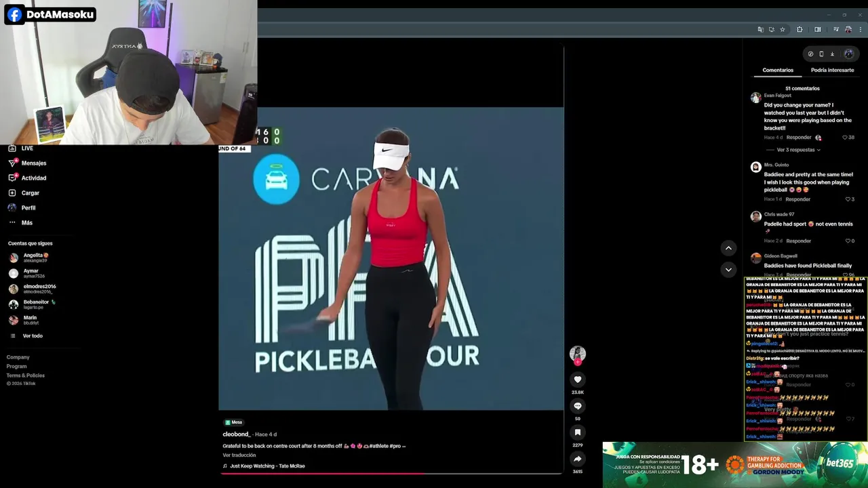Bookmark page with browser star icon
The image size is (868, 488).
click(783, 29)
